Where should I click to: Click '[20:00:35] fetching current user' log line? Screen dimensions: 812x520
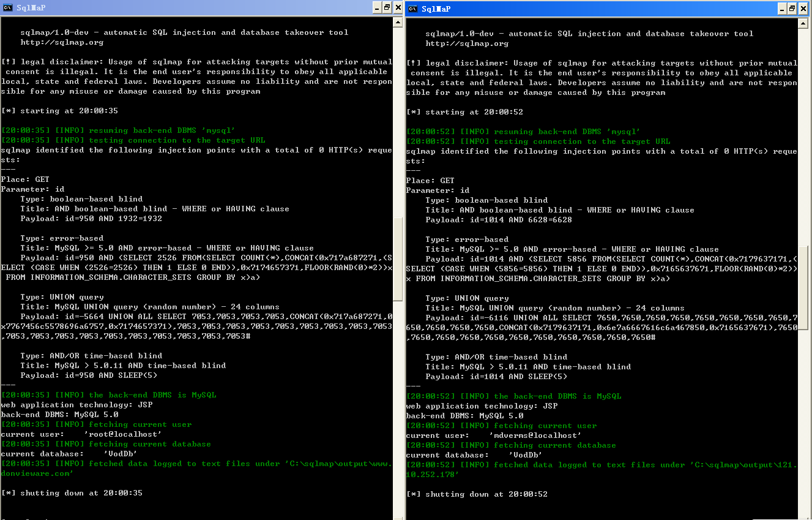pos(96,424)
